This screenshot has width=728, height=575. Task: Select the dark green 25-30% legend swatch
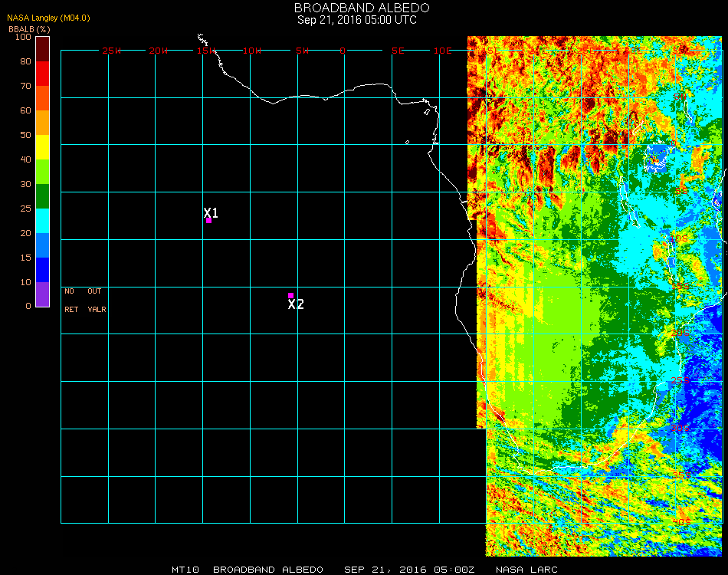(x=43, y=195)
